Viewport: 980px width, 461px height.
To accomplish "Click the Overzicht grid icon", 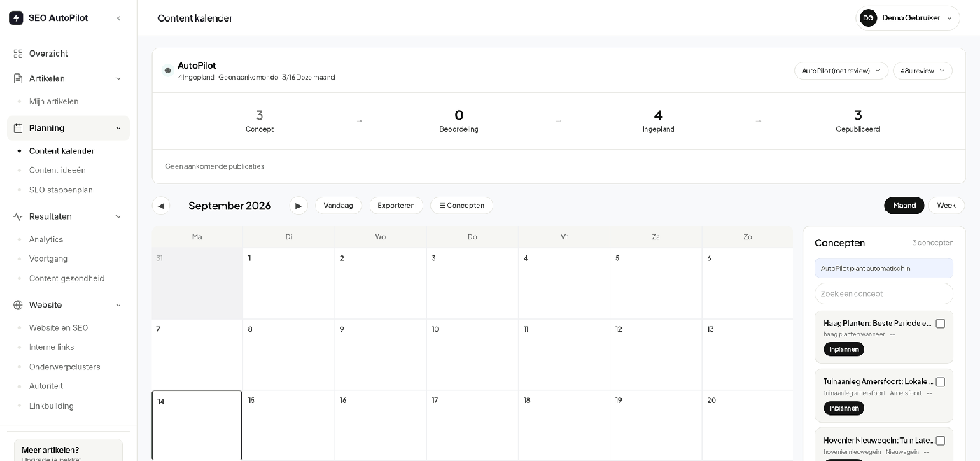I will (18, 54).
